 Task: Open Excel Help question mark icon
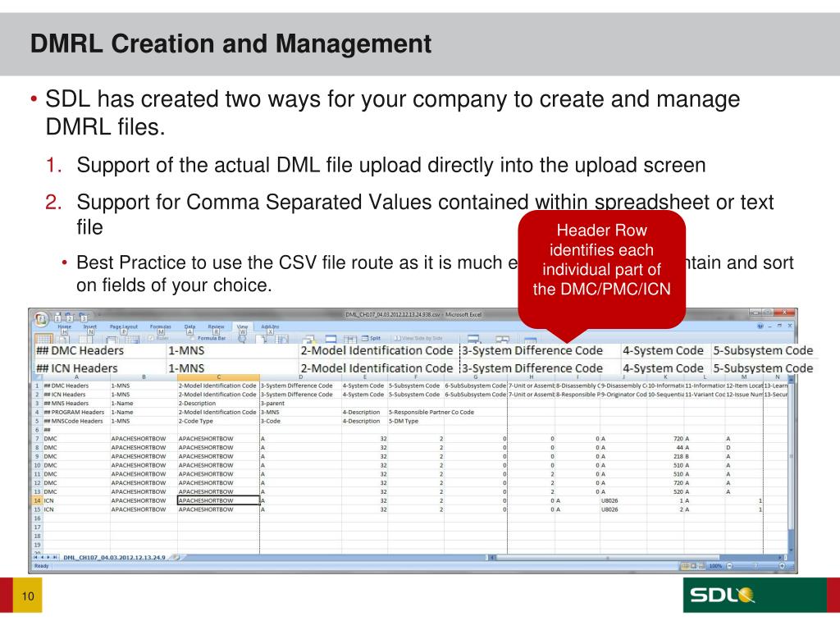click(760, 326)
